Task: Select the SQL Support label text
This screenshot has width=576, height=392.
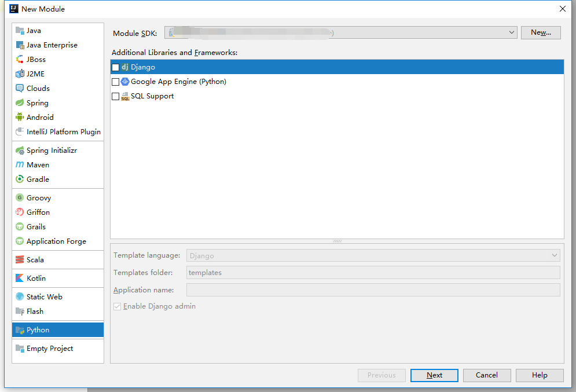Action: 152,96
